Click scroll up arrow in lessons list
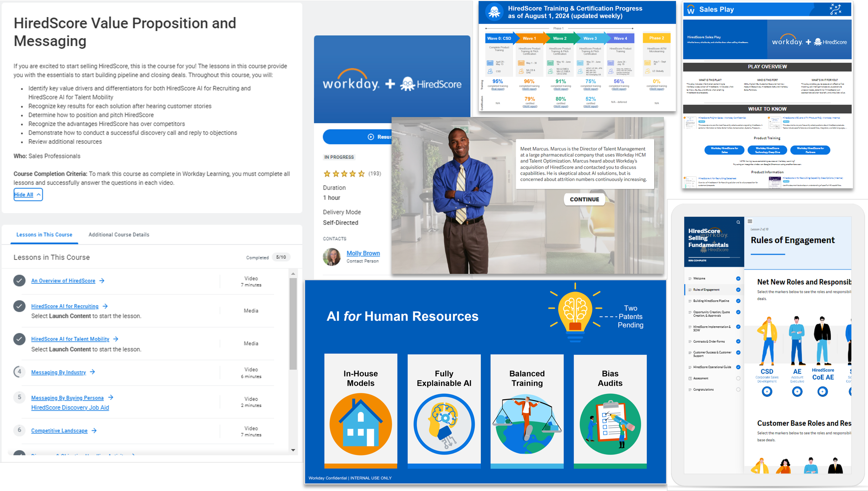This screenshot has height=491, width=868. pyautogui.click(x=293, y=274)
